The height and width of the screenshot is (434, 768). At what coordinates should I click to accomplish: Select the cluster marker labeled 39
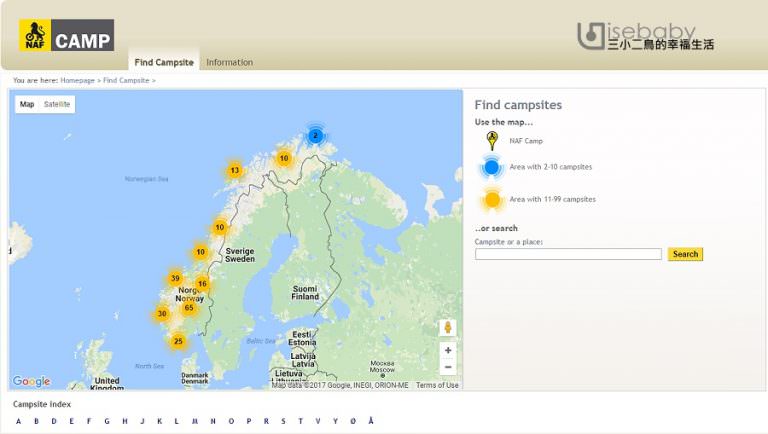(x=175, y=279)
